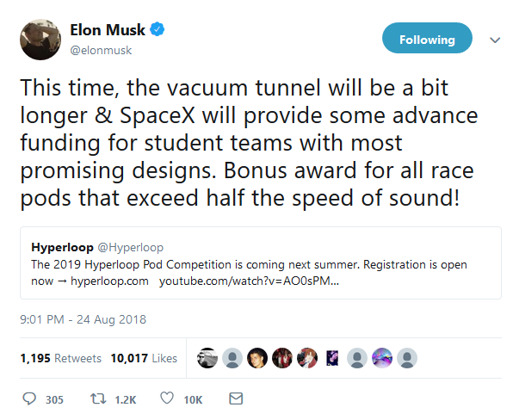Open the Elon Musk display name link
Image resolution: width=519 pixels, height=420 pixels.
108,30
